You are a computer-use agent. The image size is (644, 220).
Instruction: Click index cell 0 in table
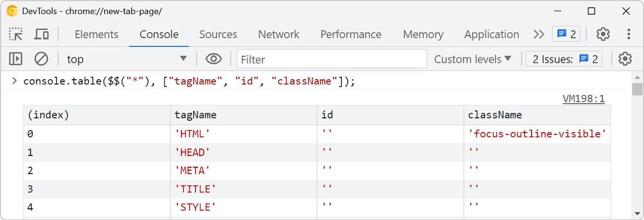point(97,134)
